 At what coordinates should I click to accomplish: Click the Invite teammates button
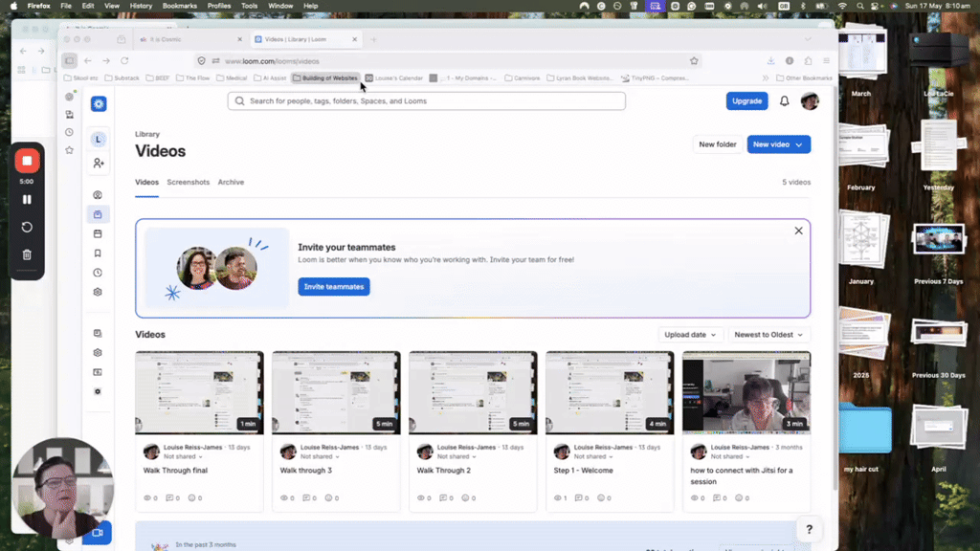pyautogui.click(x=334, y=287)
